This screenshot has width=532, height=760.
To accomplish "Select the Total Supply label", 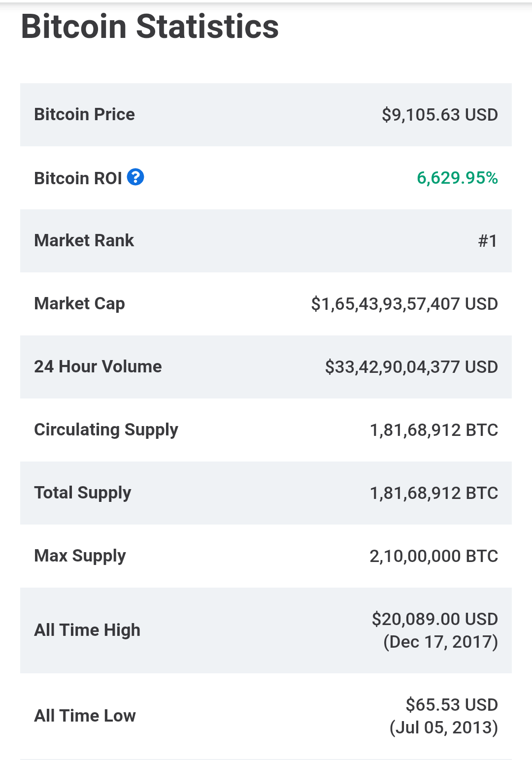I will [x=82, y=493].
